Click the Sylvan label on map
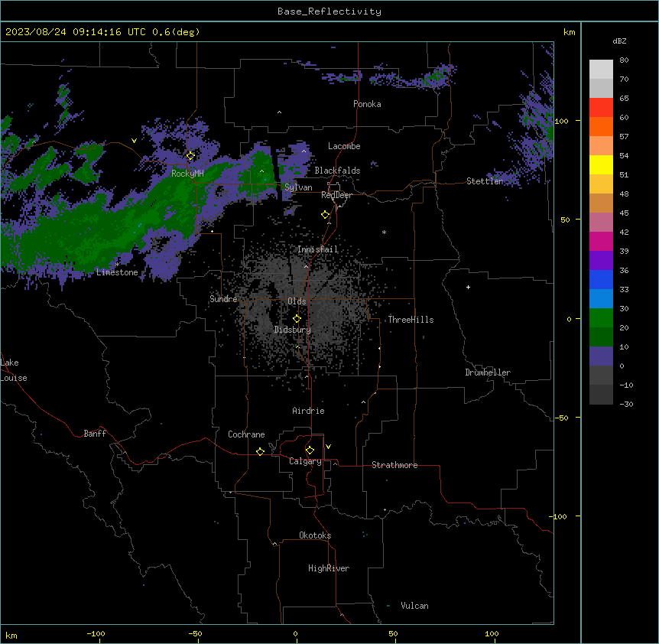Viewport: 659px width, 644px height. tap(298, 187)
